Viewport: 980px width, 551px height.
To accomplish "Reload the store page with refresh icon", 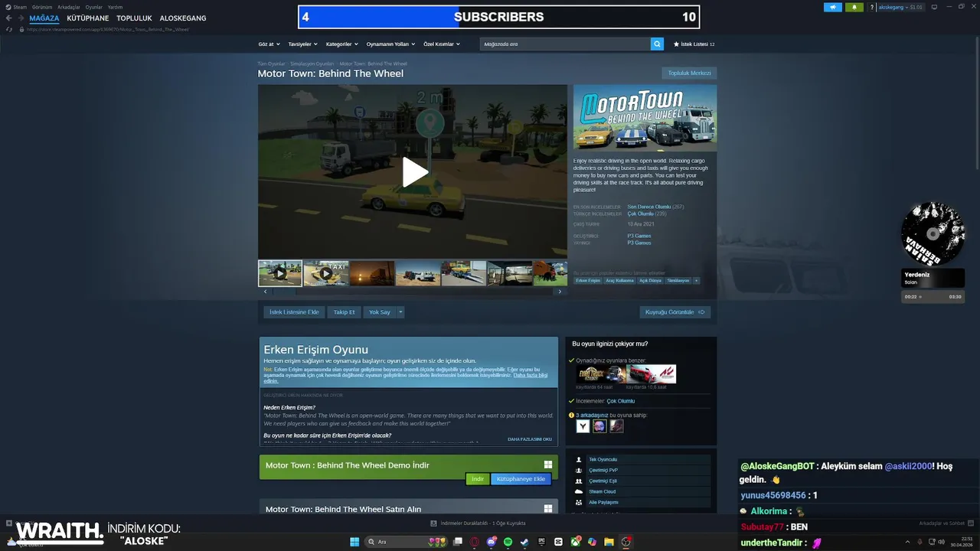I will tap(9, 29).
